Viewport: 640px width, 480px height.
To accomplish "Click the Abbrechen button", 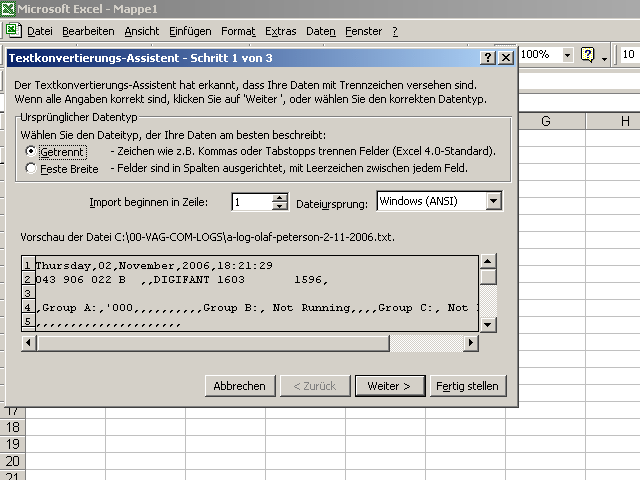I will 240,386.
